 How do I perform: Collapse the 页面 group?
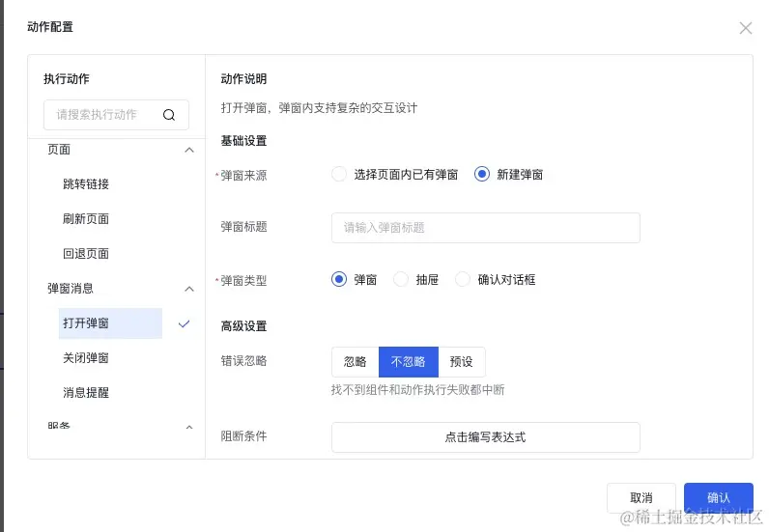(x=188, y=150)
